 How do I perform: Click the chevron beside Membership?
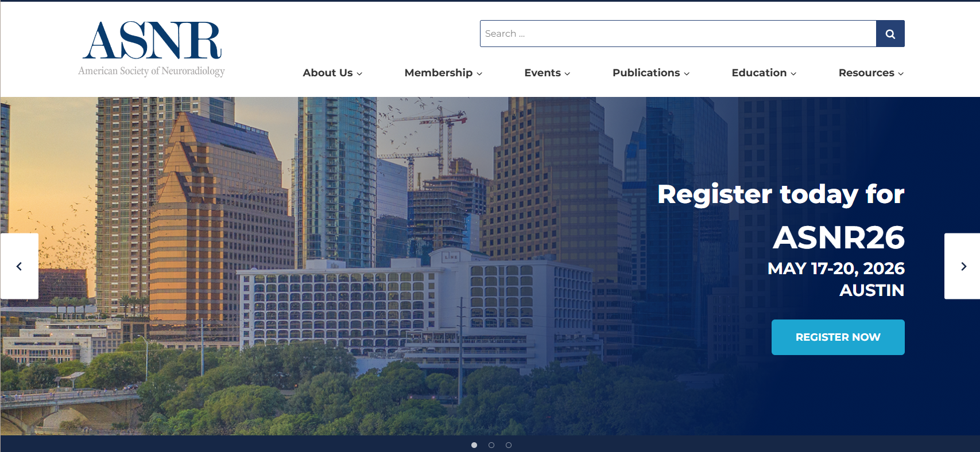pos(479,73)
